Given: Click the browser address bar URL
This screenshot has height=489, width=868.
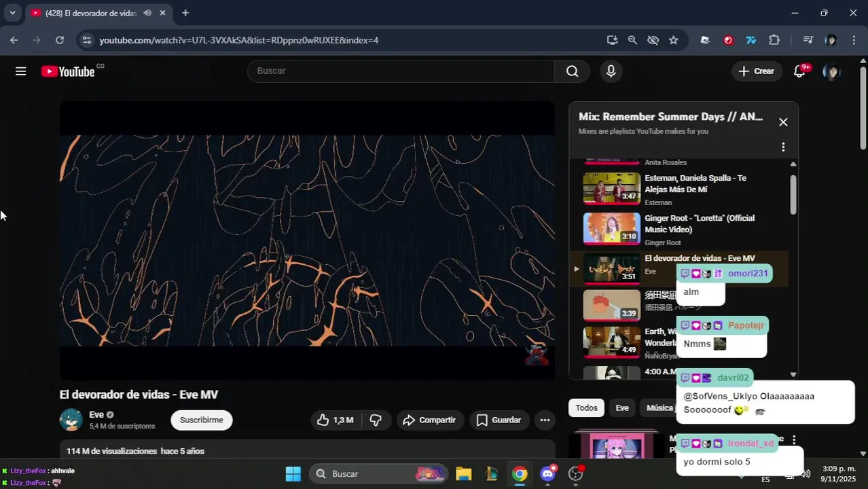Looking at the screenshot, I should coord(239,40).
